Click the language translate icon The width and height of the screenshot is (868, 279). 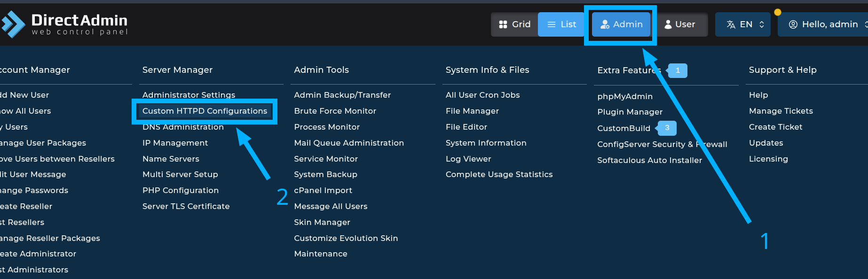[731, 24]
